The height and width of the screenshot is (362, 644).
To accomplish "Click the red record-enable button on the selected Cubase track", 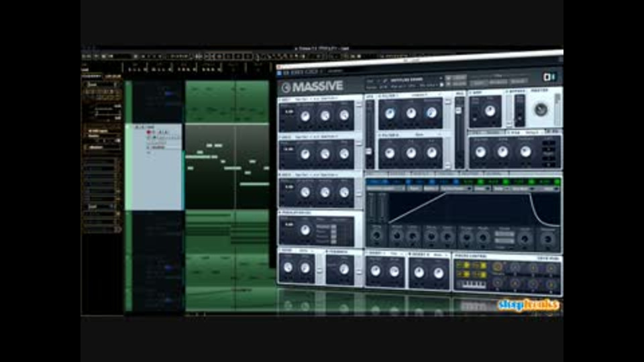I will click(149, 132).
